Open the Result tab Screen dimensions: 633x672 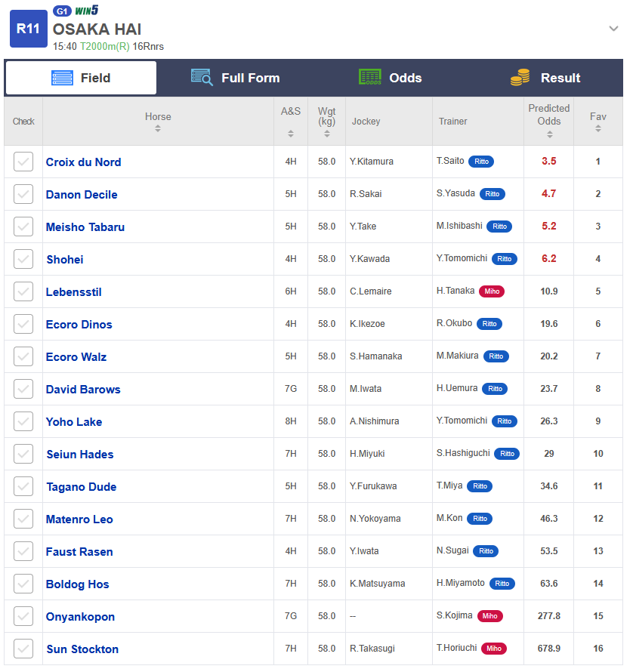tap(545, 78)
